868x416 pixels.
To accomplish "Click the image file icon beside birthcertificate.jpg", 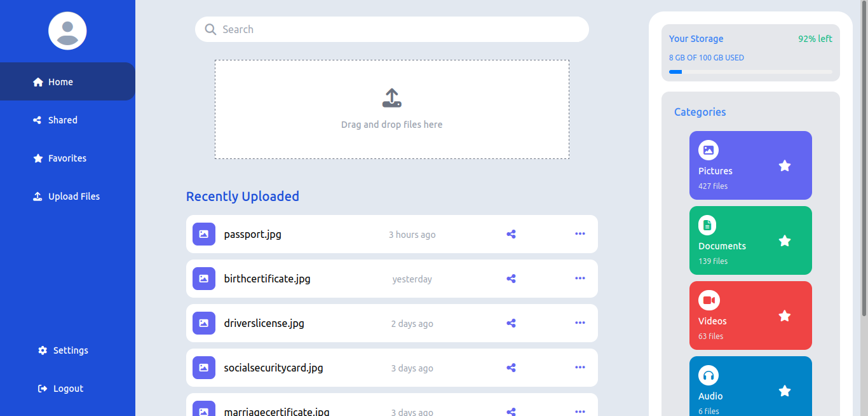I will point(203,278).
